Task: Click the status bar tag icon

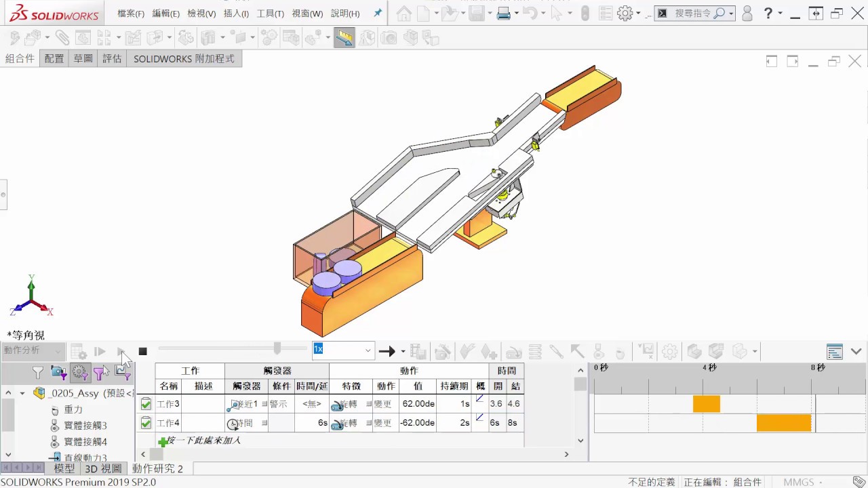Action: tap(859, 482)
